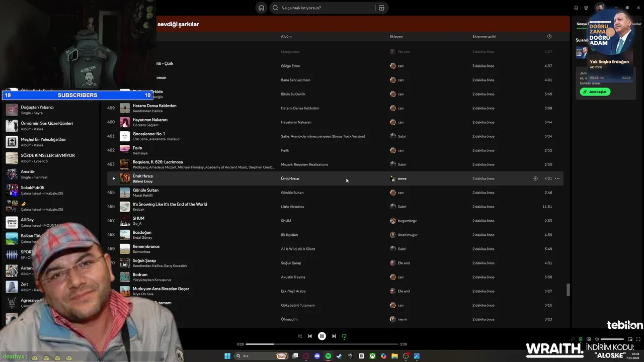Image resolution: width=644 pixels, height=362 pixels.
Task: Open SÖZDE KİMSELER SEVMİYOR album
Action: pos(50,158)
